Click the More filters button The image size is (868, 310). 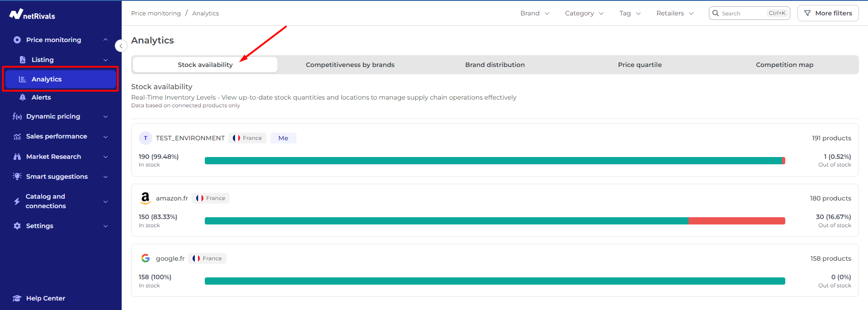[828, 13]
